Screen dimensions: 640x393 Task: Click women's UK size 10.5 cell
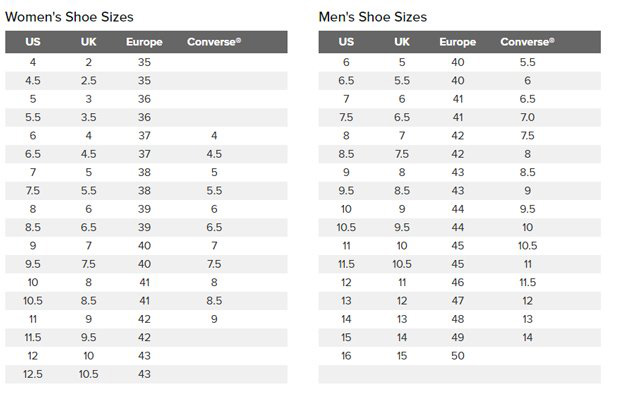click(88, 374)
